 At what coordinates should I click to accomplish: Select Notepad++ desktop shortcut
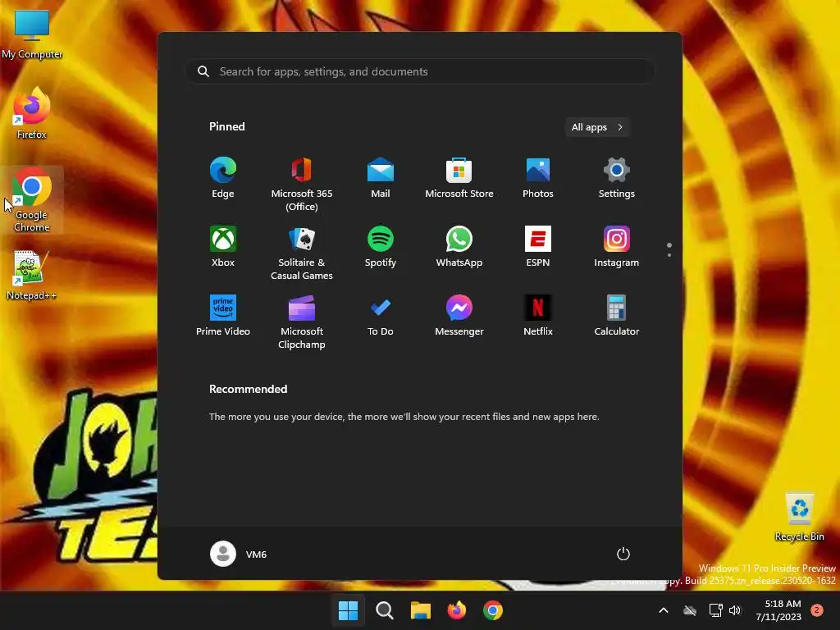pos(32,275)
